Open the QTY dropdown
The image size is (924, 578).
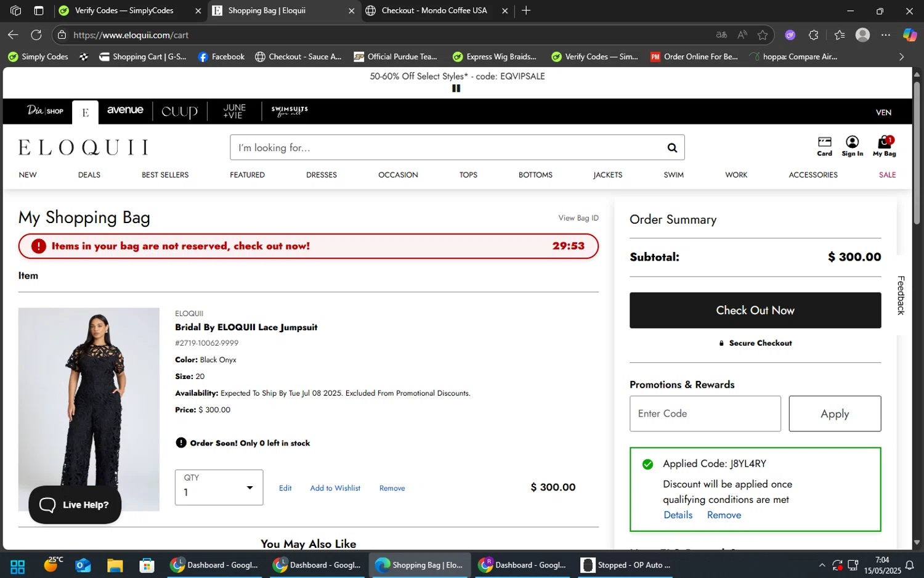tap(219, 487)
